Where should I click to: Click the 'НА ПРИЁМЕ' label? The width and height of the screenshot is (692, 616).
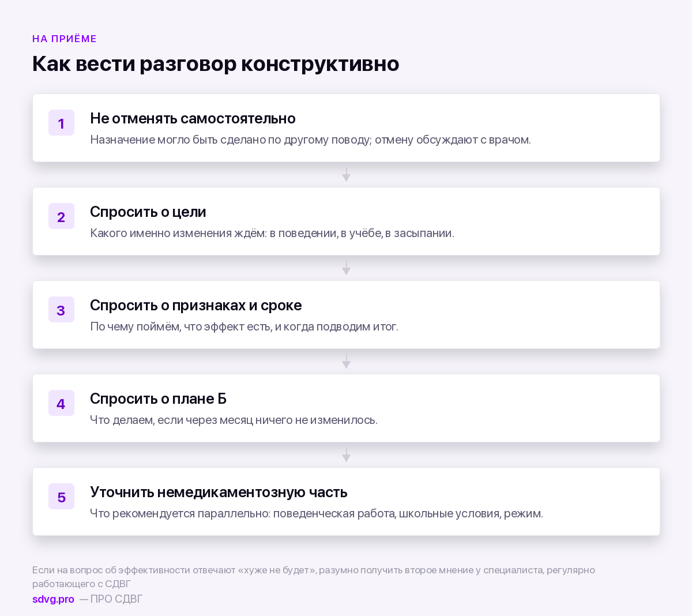point(65,39)
